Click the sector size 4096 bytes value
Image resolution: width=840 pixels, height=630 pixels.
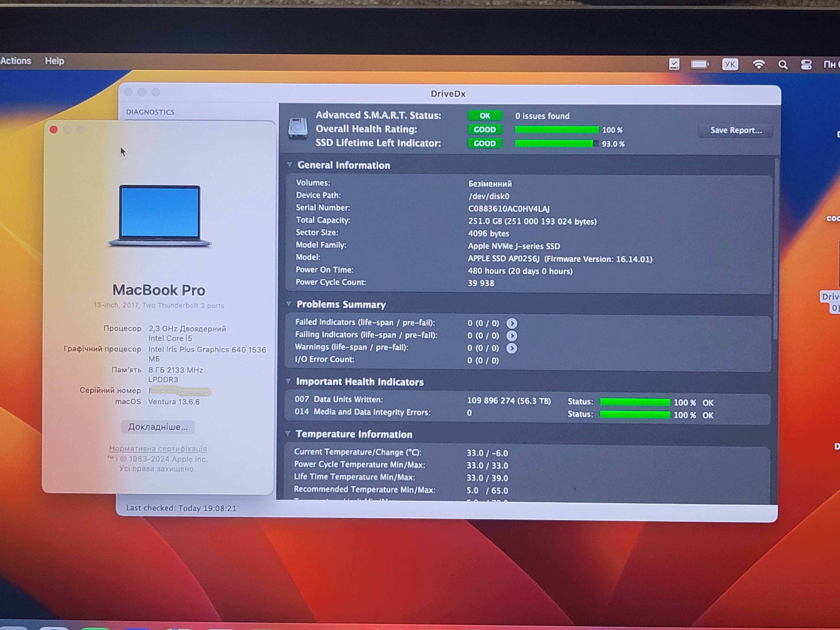click(x=488, y=234)
